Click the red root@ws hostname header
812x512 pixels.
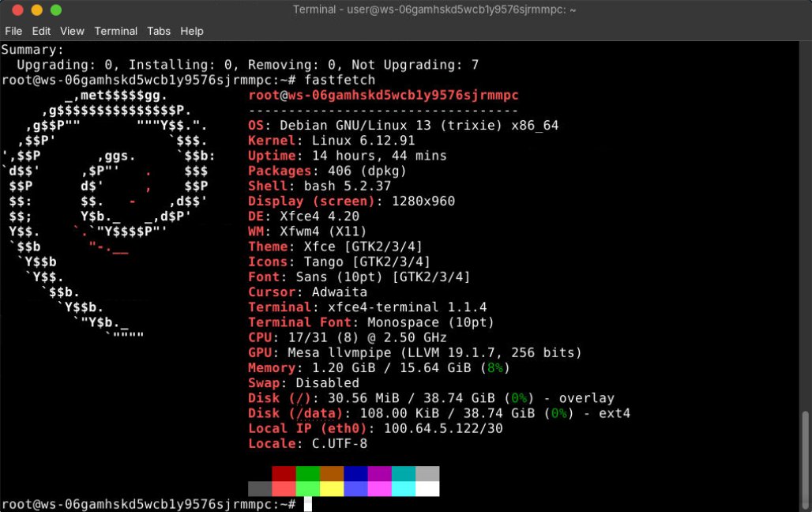(x=383, y=96)
